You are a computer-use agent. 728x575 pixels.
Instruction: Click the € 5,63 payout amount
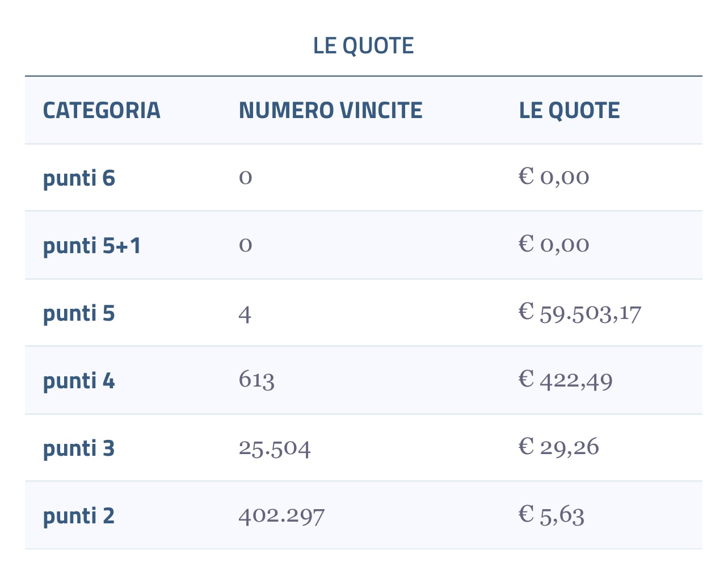pos(552,515)
